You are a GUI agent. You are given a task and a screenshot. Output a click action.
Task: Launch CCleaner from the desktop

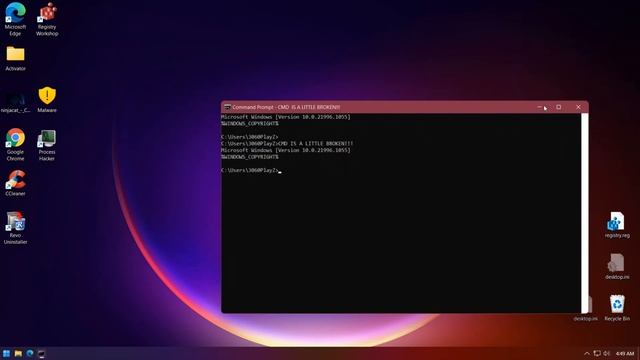16,183
